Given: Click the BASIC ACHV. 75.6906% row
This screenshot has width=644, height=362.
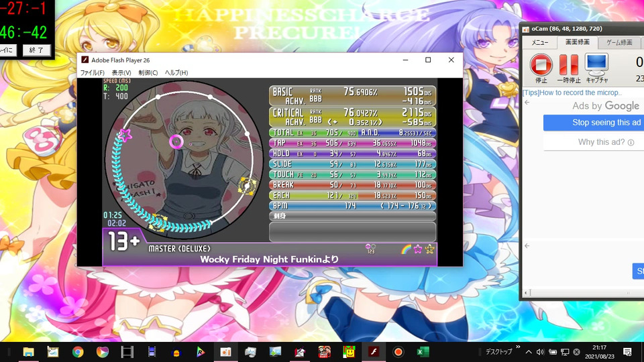Looking at the screenshot, I should tap(352, 96).
